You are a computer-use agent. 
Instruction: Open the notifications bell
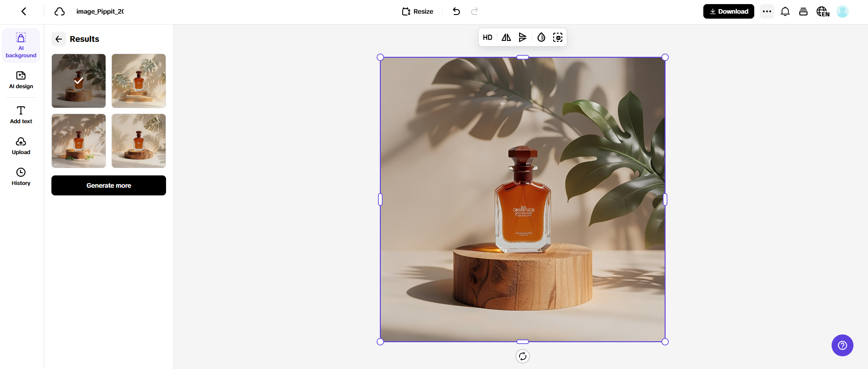tap(785, 11)
